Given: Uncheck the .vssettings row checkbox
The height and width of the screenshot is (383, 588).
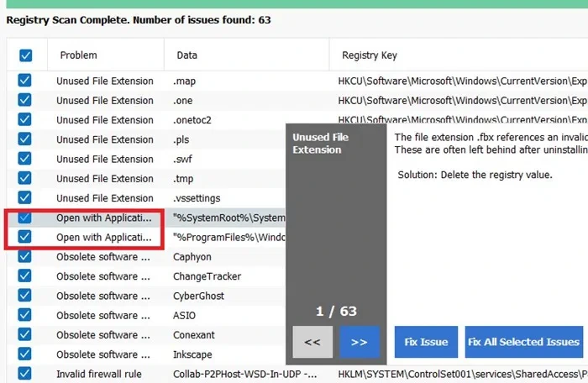Looking at the screenshot, I should click(x=24, y=197).
